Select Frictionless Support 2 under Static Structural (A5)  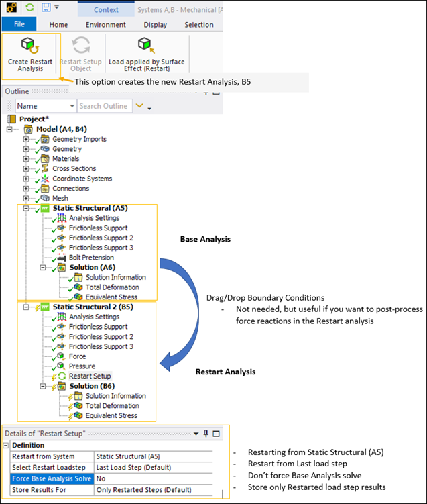click(x=101, y=238)
